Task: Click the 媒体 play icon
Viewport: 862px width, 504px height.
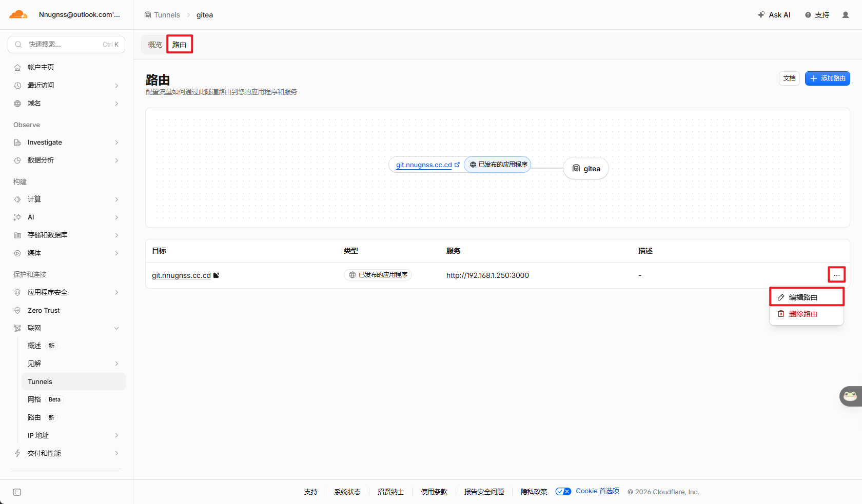Action: (17, 253)
